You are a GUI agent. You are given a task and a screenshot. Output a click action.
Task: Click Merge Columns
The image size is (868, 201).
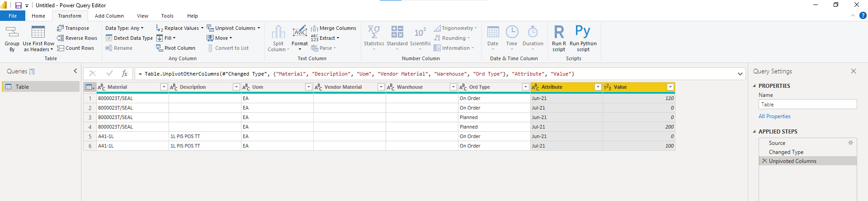pos(334,28)
